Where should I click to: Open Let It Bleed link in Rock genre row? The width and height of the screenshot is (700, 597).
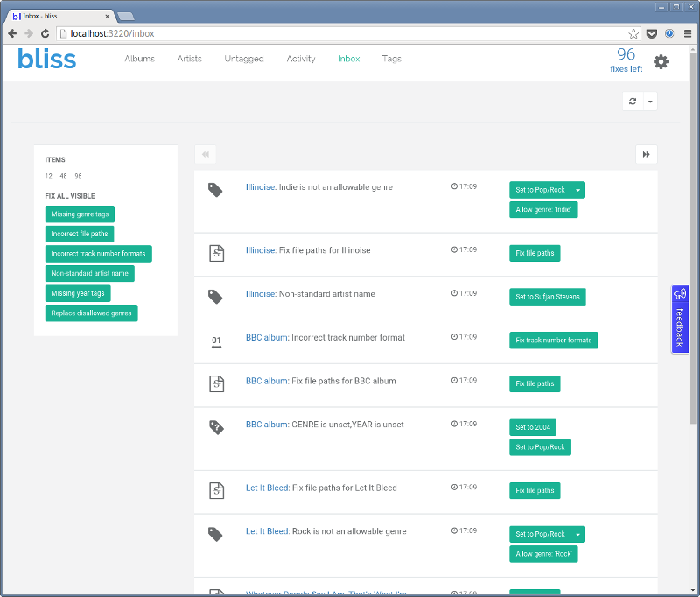(x=268, y=531)
